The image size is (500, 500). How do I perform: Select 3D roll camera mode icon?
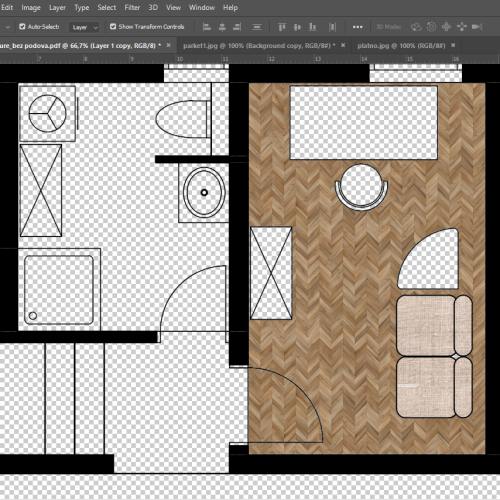[431, 27]
